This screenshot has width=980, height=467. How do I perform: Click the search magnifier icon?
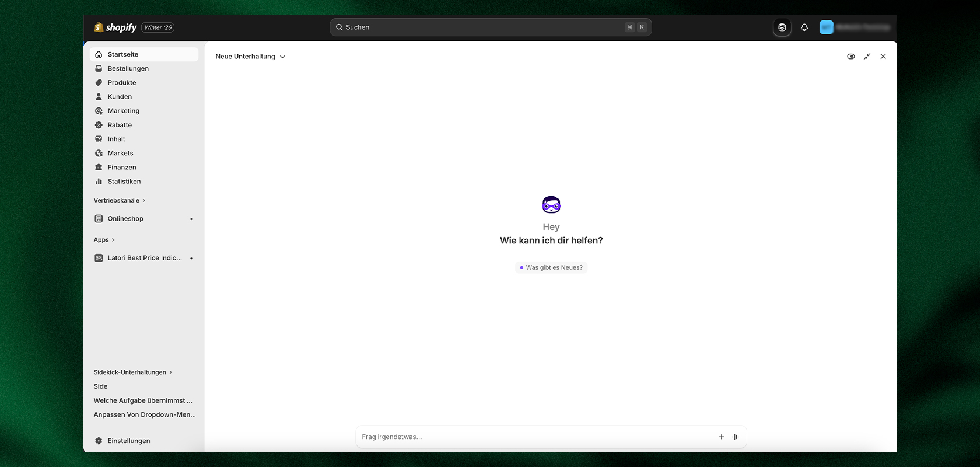point(339,27)
